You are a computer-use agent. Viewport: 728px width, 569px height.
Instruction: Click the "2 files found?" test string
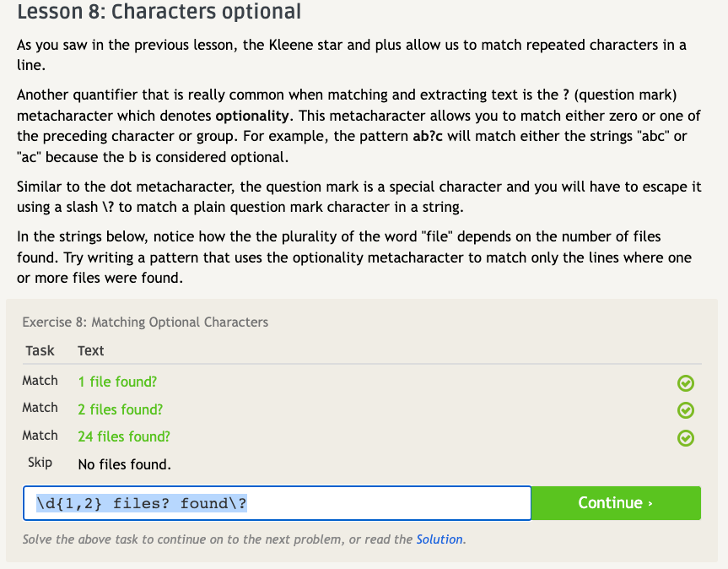pyautogui.click(x=120, y=409)
